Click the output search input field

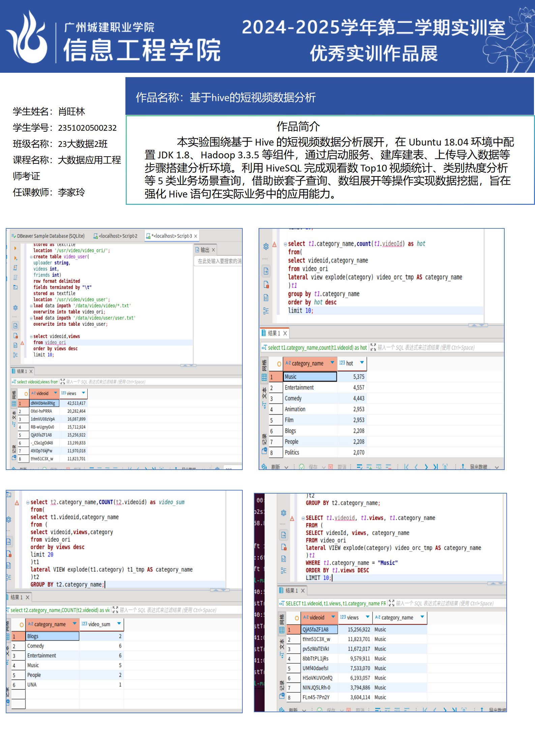click(x=219, y=261)
